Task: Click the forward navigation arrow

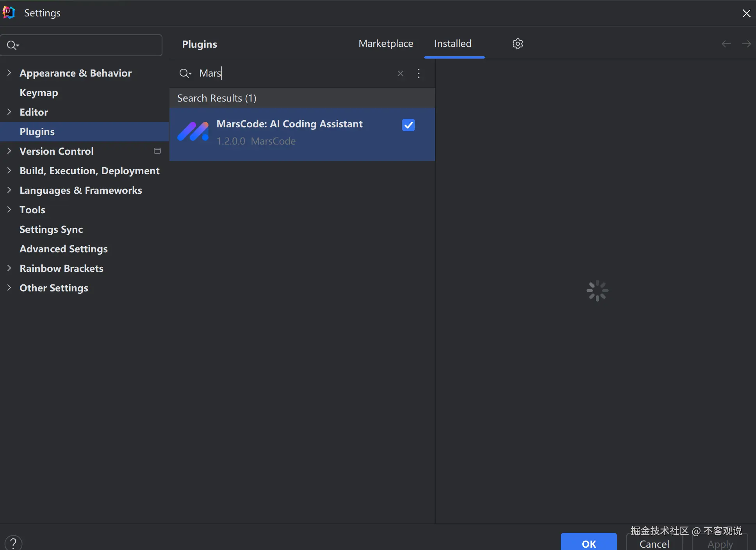Action: point(746,44)
